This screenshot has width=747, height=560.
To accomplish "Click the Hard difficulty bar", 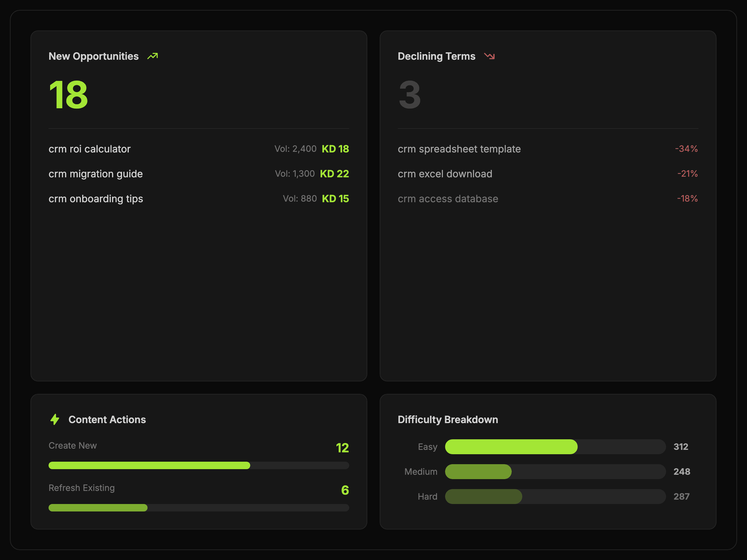I will pos(555,497).
